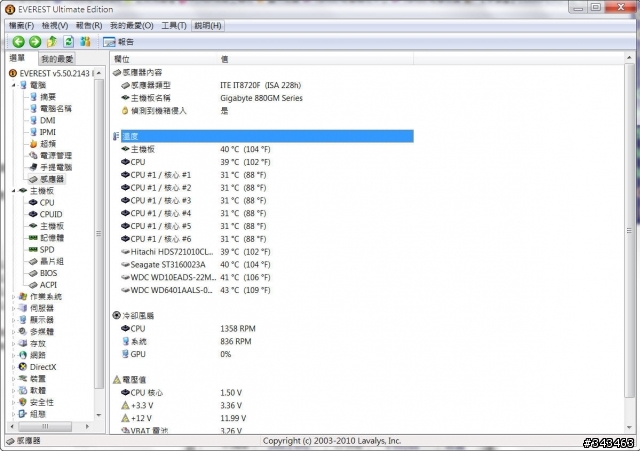Screen dimensions: 640x451
Task: Expand the DirectX tree node
Action: [13, 367]
